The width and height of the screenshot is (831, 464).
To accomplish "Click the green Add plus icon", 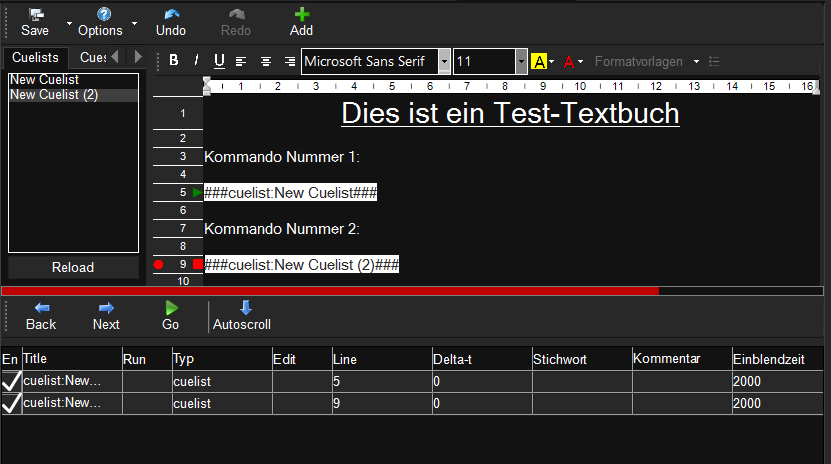I will coord(301,15).
